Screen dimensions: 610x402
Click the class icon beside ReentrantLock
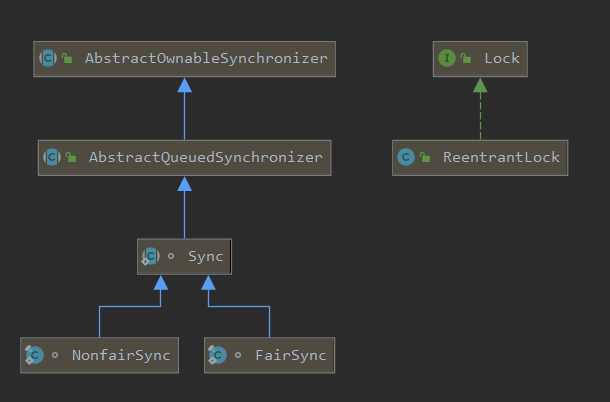[406, 157]
